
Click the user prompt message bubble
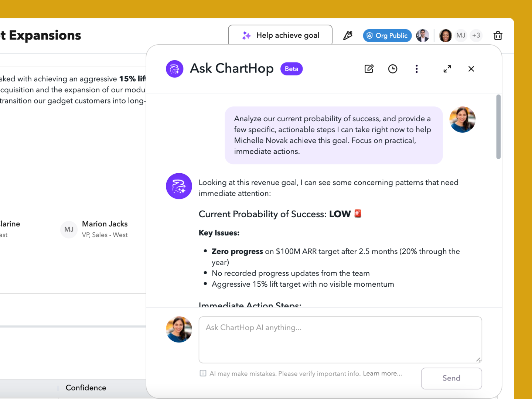[334, 135]
